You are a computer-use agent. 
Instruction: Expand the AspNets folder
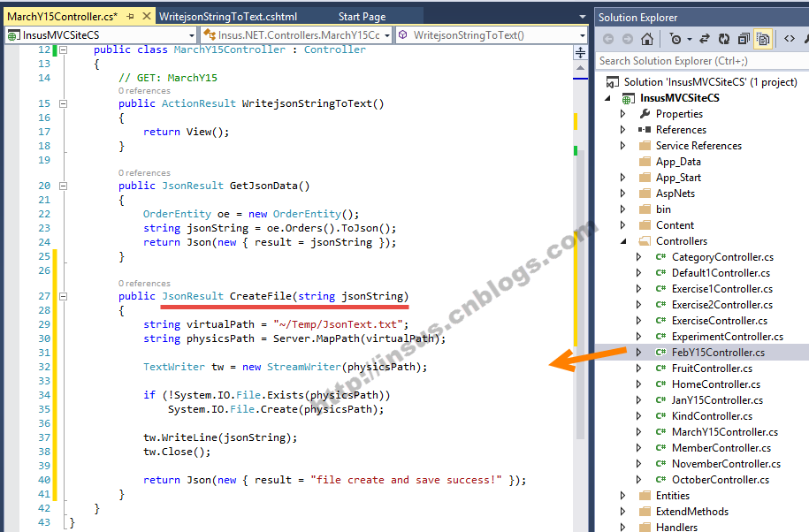point(623,194)
